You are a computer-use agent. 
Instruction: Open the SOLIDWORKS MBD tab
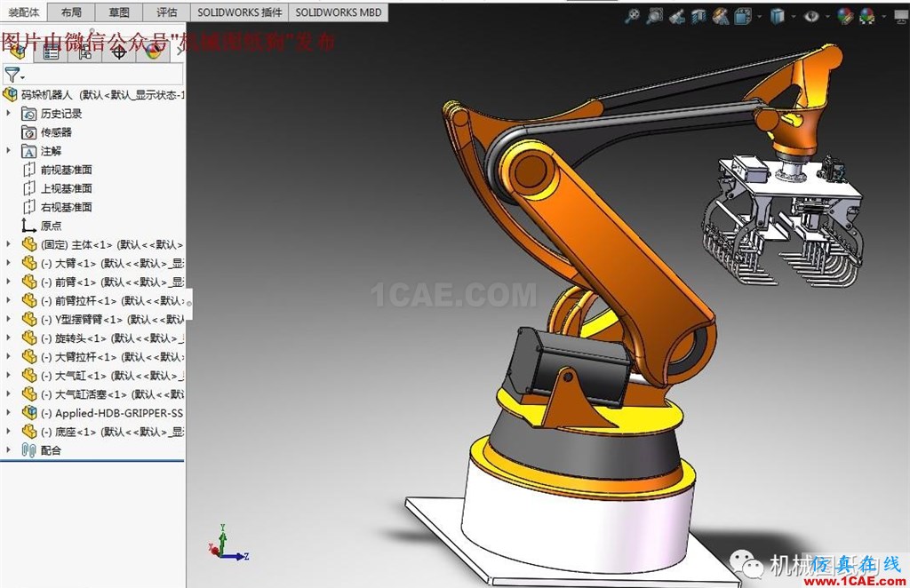(x=339, y=12)
